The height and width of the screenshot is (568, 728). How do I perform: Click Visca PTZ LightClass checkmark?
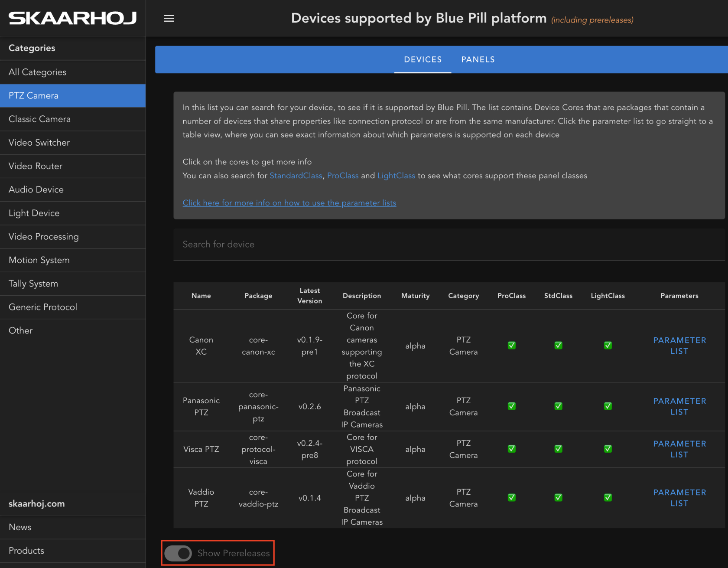608,449
